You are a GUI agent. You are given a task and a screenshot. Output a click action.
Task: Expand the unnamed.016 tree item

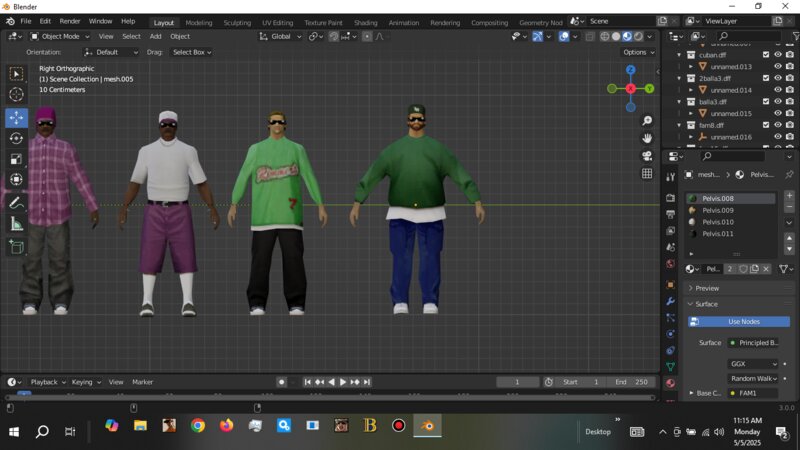coord(691,137)
